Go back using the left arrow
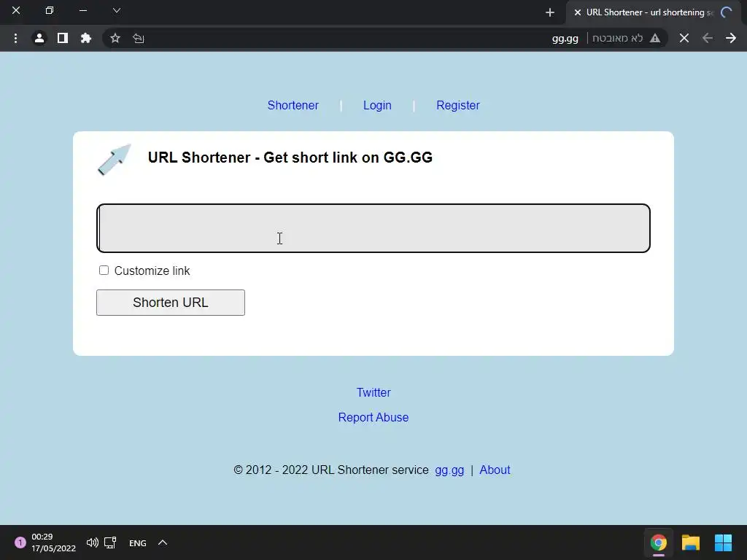 [708, 38]
